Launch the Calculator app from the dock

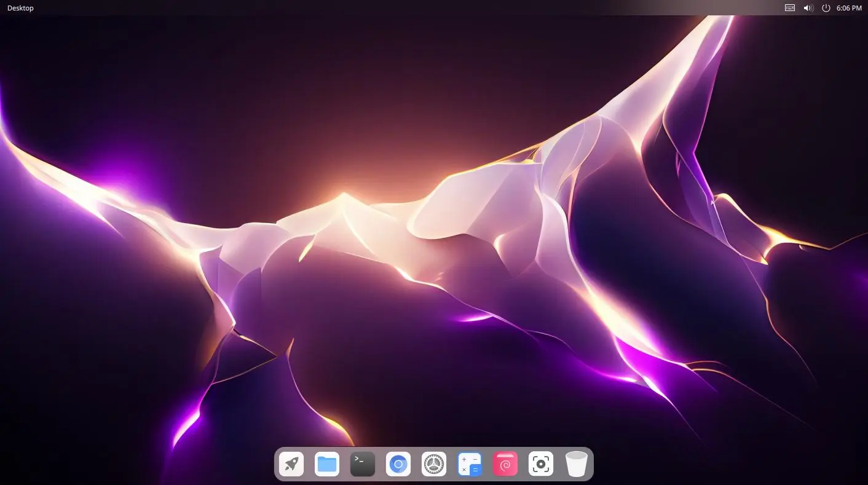coord(470,464)
